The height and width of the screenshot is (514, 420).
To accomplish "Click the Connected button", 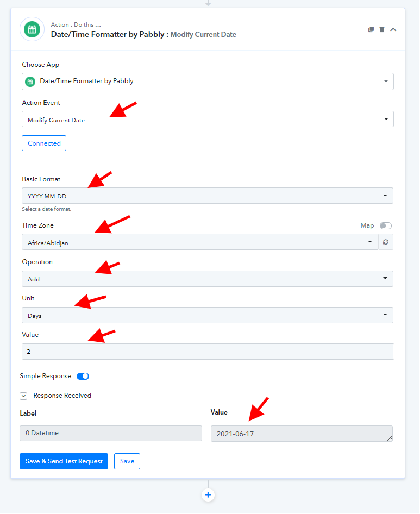I will coord(44,143).
